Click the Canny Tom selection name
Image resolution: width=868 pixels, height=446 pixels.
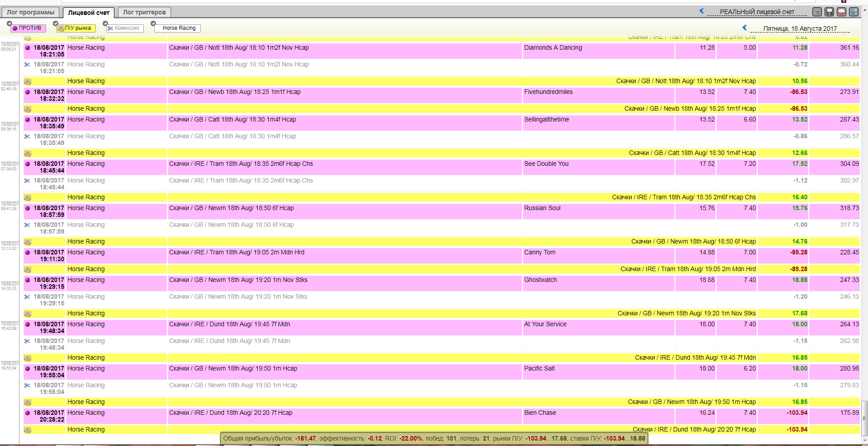540,253
